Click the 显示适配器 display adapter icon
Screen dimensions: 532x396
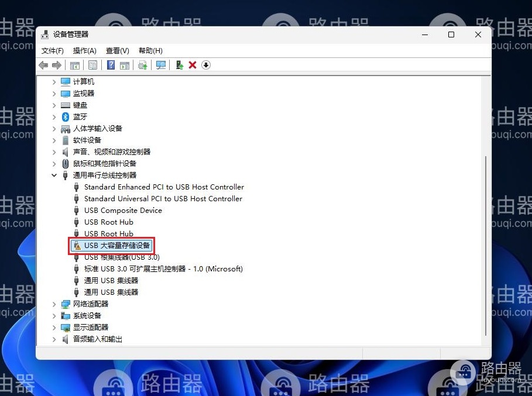pyautogui.click(x=66, y=328)
